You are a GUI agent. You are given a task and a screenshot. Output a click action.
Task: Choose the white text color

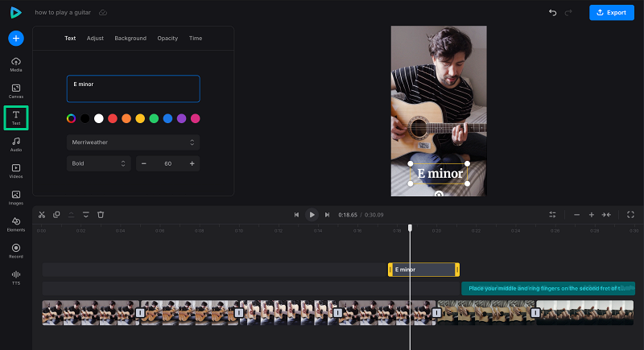point(98,118)
